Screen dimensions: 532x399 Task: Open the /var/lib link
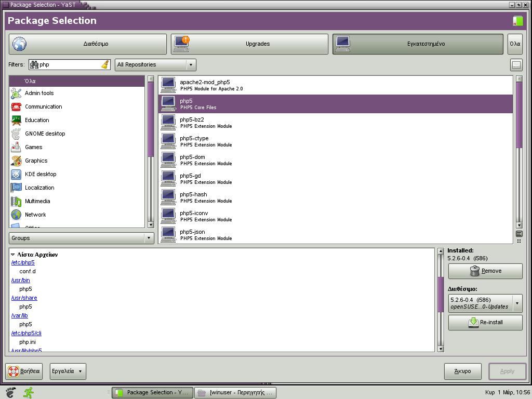[x=19, y=315]
